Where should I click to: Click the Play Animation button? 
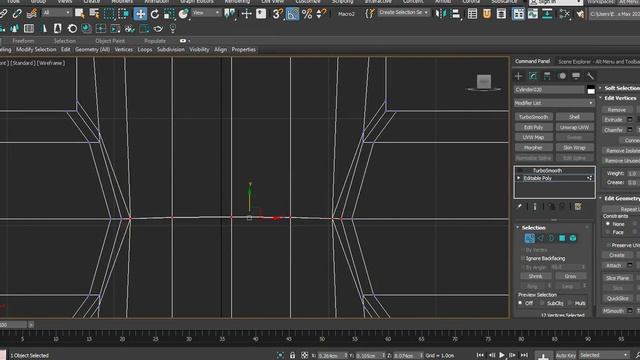502,355
